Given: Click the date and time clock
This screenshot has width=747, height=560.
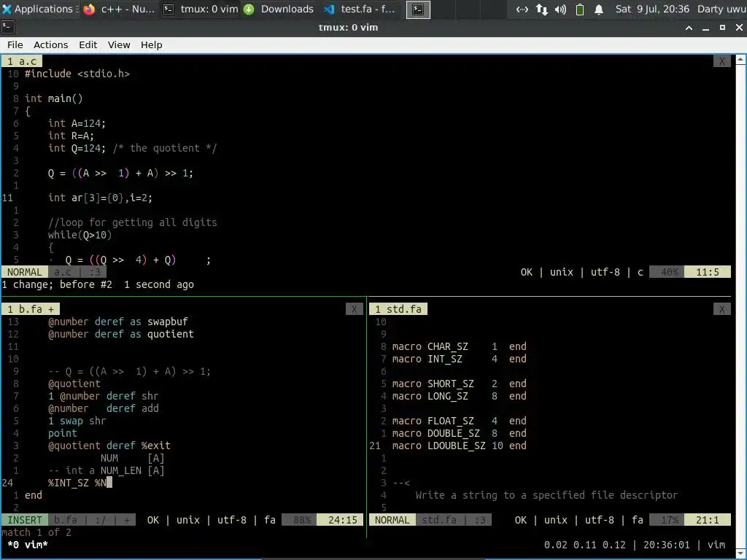Looking at the screenshot, I should [x=652, y=9].
